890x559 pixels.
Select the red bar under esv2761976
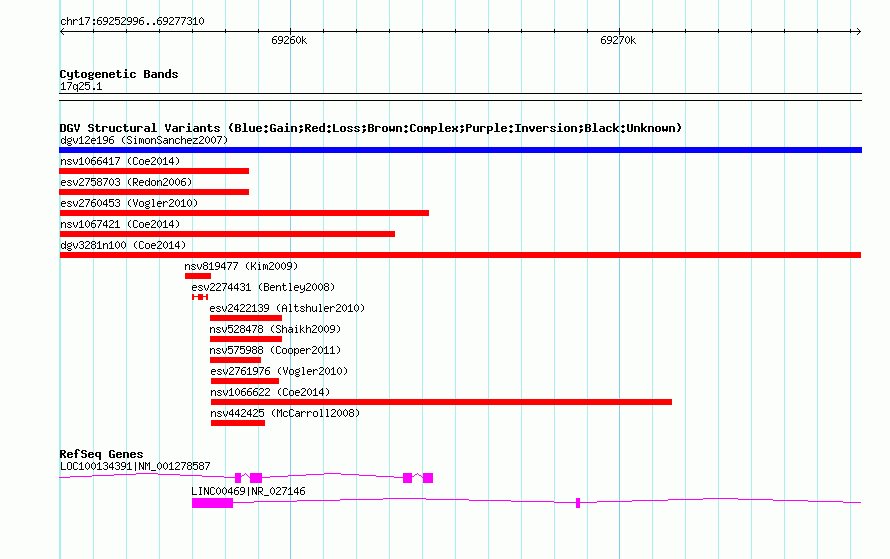(x=245, y=381)
